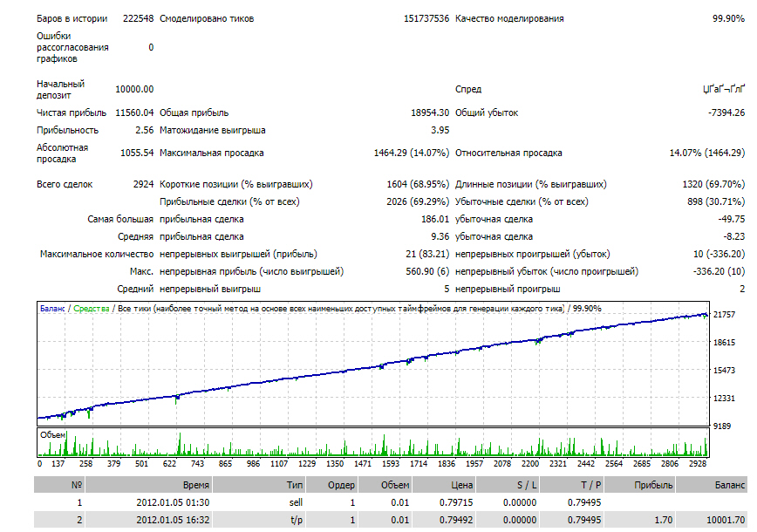Select the Объем column header in table
The image size is (757, 532).
click(x=385, y=485)
